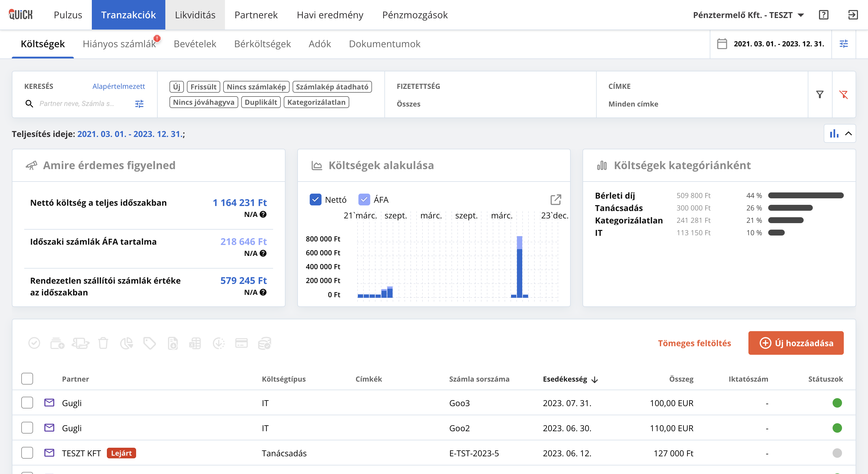Open the Havi eredmény menu
Viewport: 868px width, 474px height.
point(330,15)
